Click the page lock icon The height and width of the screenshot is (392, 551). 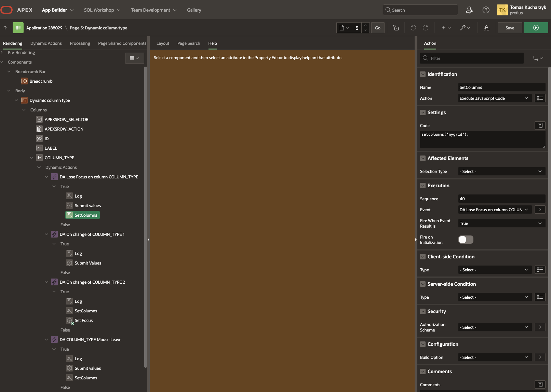pyautogui.click(x=396, y=28)
